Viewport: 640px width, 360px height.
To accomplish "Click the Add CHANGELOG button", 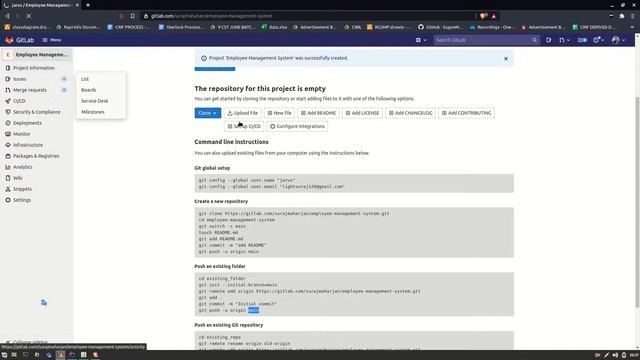I will [x=410, y=113].
